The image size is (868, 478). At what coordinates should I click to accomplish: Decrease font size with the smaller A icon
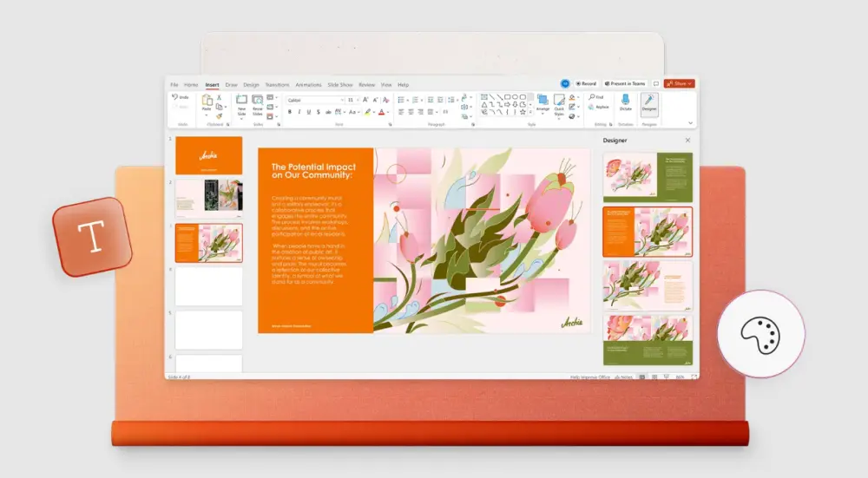(x=375, y=100)
